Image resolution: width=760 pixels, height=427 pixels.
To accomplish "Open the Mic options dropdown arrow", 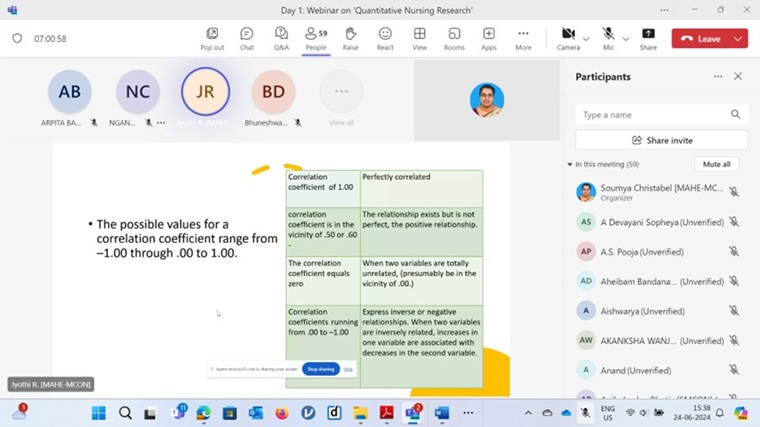I will (626, 39).
